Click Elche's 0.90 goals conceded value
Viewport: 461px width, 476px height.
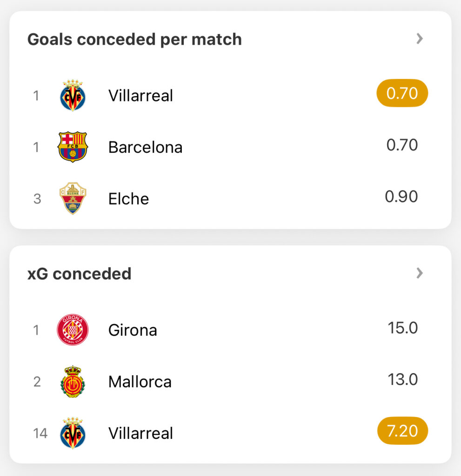(401, 197)
